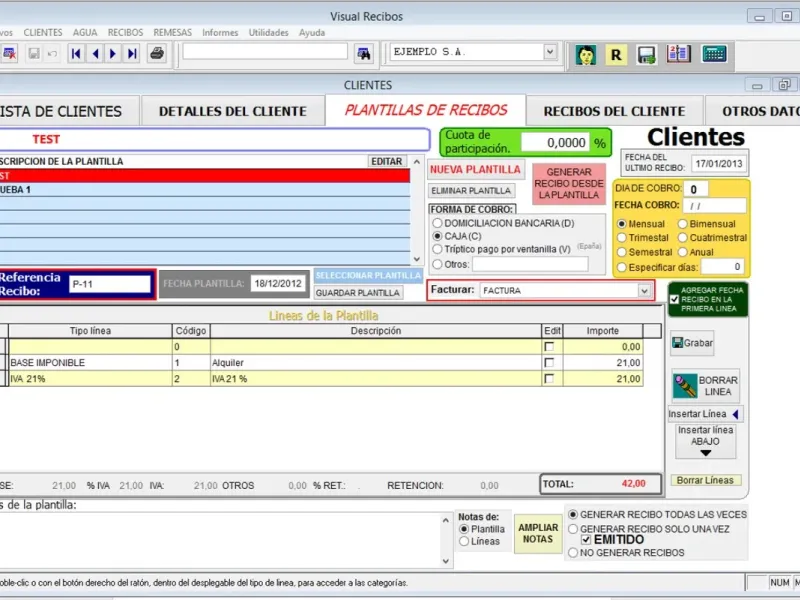Viewport: 800px width, 600px height.
Task: Click the DIA DE COBRO field
Action: pyautogui.click(x=695, y=189)
